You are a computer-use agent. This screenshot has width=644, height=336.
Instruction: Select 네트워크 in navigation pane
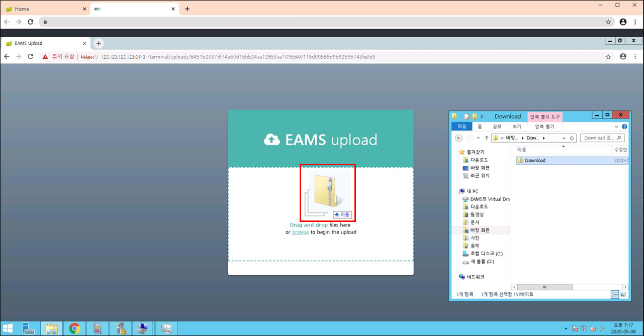click(x=472, y=277)
